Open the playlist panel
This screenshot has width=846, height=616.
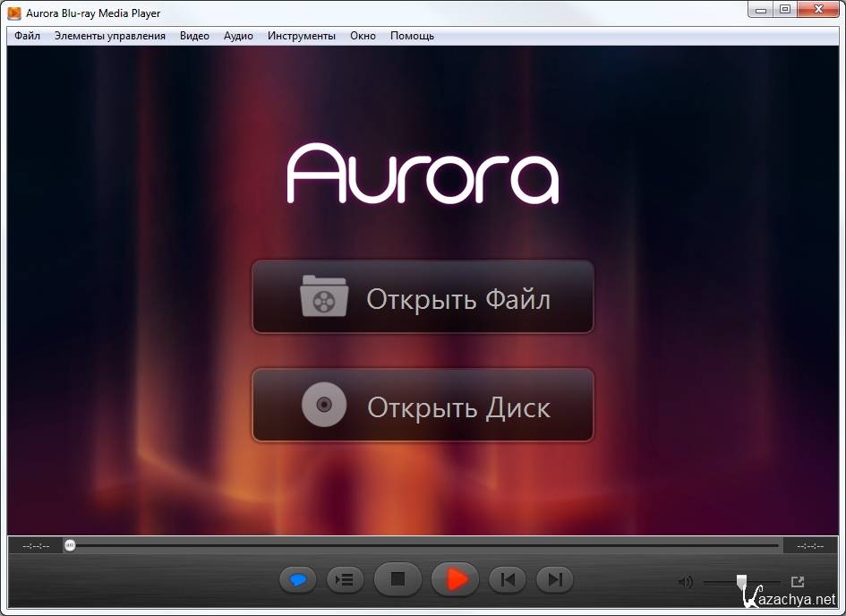pos(345,580)
